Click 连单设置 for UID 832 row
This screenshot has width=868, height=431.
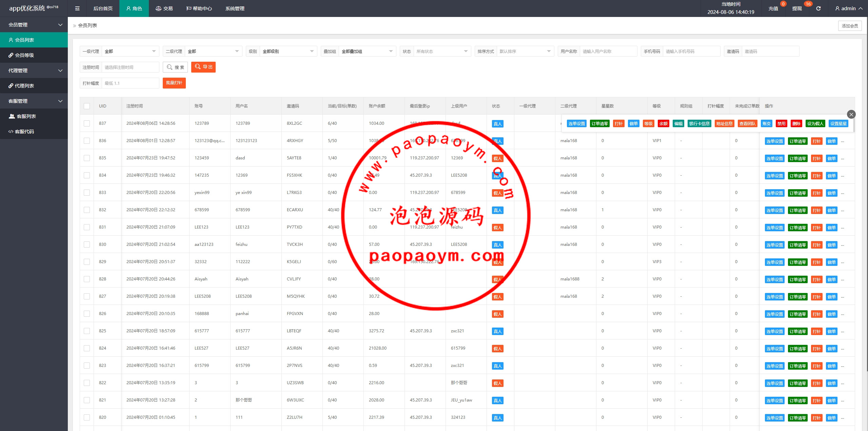coord(774,210)
